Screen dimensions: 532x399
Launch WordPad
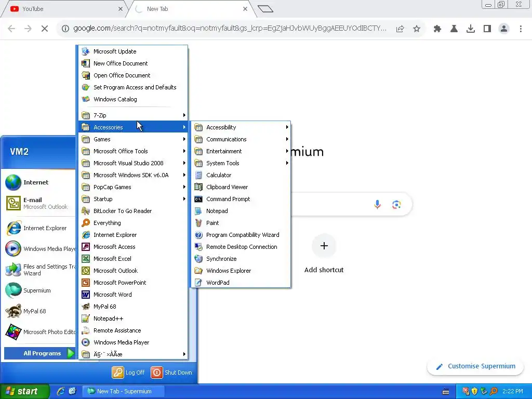click(241, 282)
